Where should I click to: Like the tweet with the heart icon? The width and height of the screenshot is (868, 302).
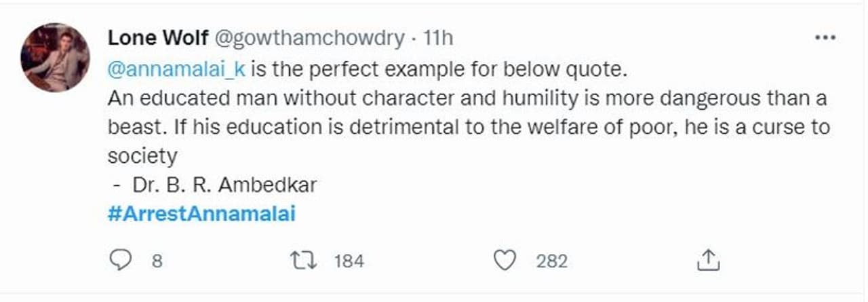point(505,259)
